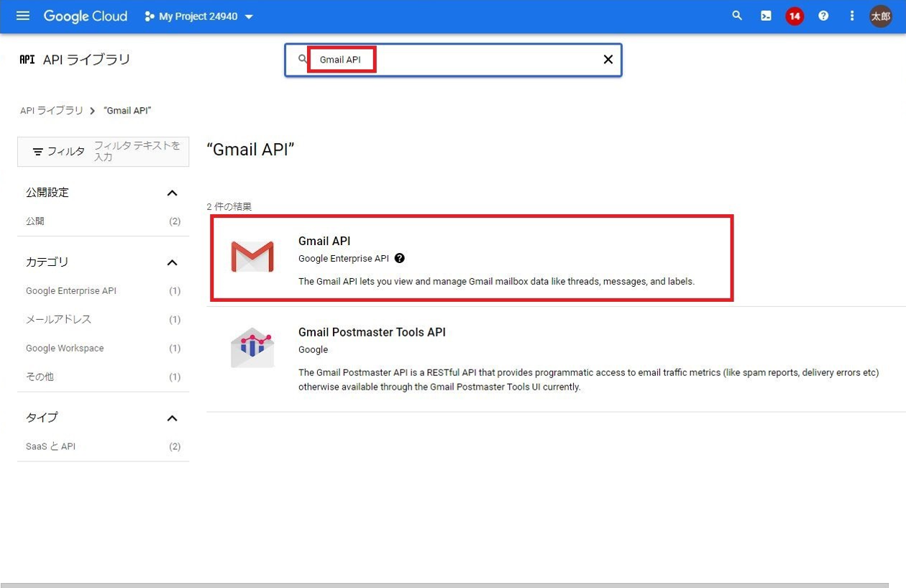Screen dimensions: 906x588
Task: Collapse the カテゴリ section
Action: tap(172, 262)
